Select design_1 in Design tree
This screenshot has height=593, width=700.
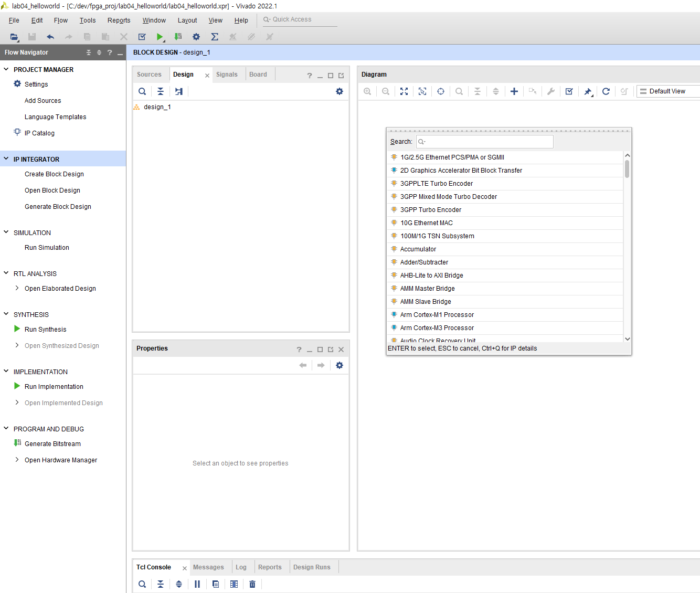click(157, 107)
